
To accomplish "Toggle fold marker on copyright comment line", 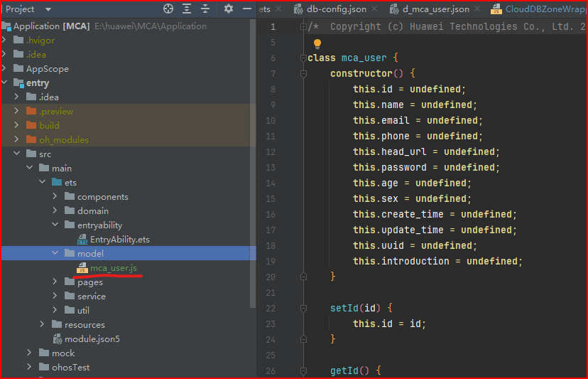I will [x=303, y=27].
